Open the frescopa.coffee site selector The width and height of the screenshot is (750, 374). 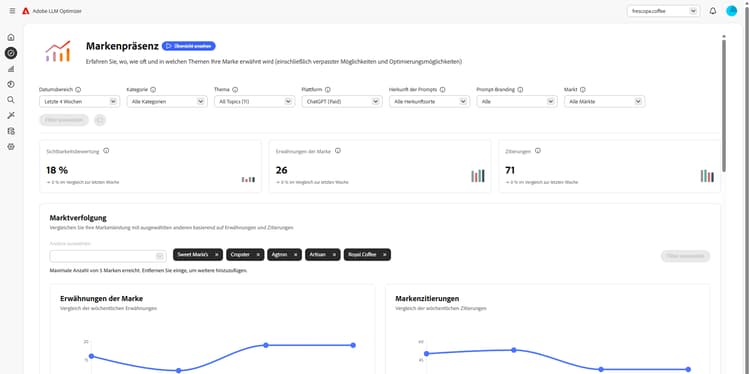click(x=663, y=11)
